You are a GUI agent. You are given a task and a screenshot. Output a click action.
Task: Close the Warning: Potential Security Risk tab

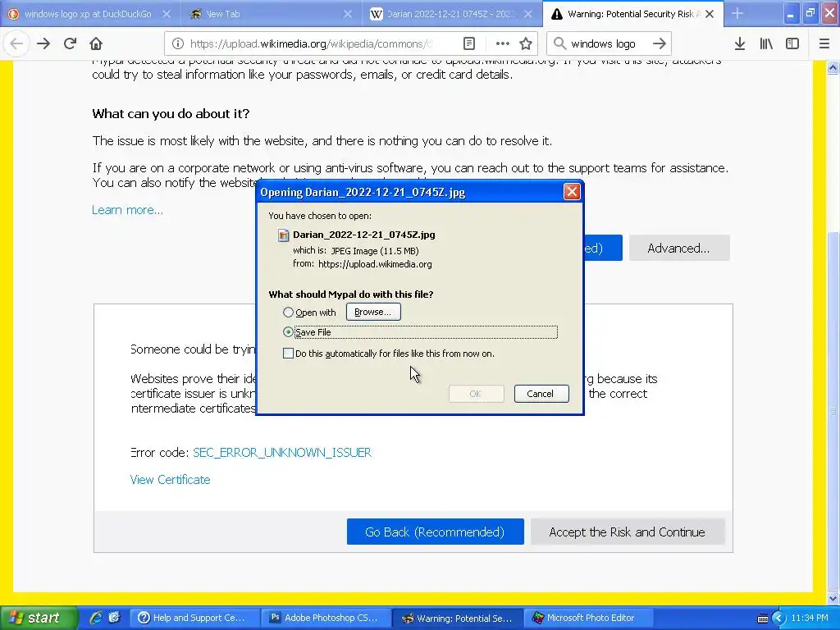coord(710,14)
